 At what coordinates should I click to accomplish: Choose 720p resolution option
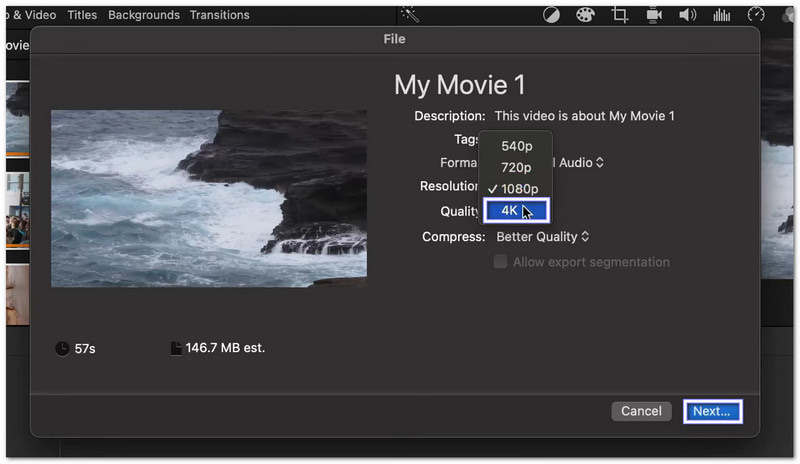point(516,167)
